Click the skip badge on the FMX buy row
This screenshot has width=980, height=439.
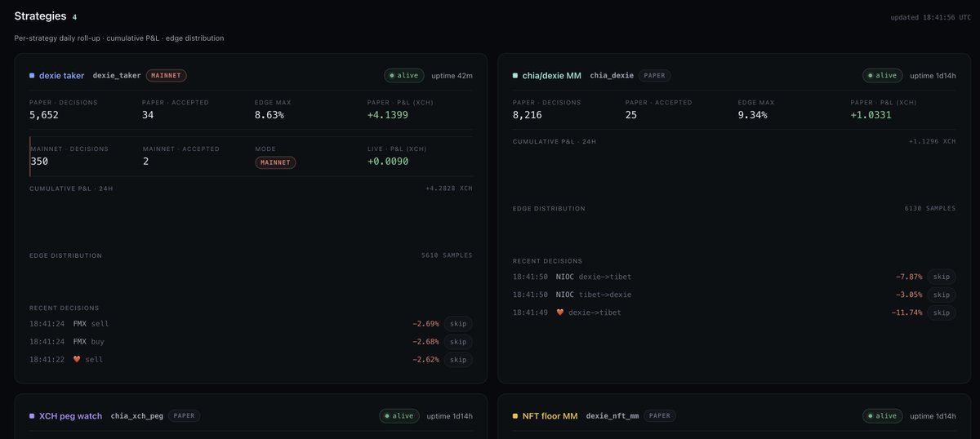pyautogui.click(x=458, y=342)
